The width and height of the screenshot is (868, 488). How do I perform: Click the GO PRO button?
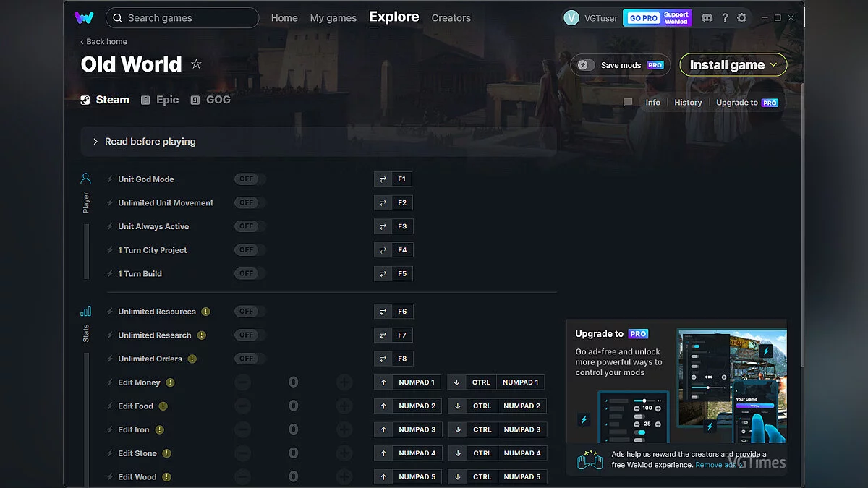click(x=642, y=17)
